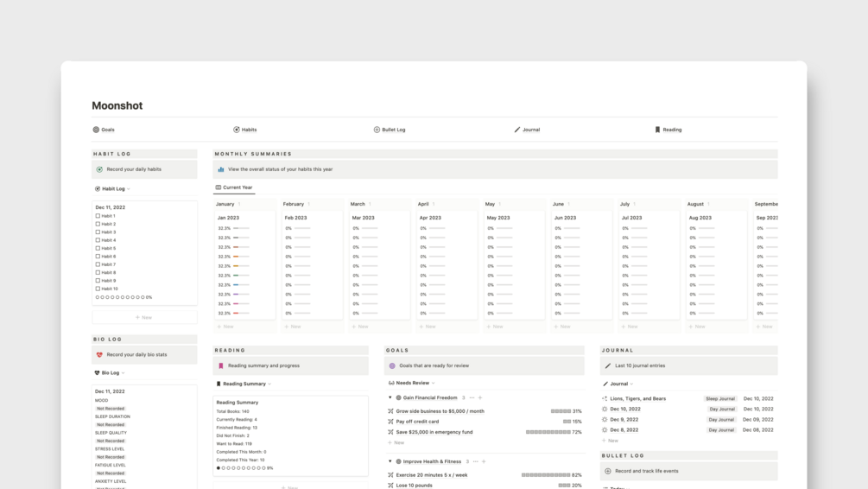Click the plus-circle icon in Bullet Log callout
The width and height of the screenshot is (868, 489).
coord(608,471)
